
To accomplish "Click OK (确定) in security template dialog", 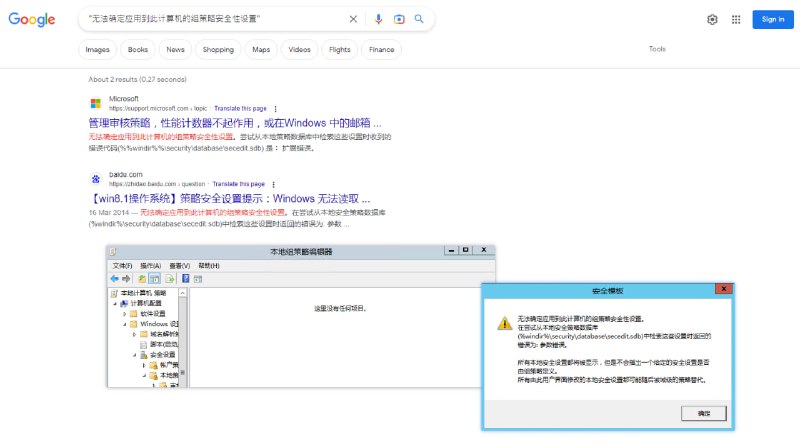I will click(704, 413).
